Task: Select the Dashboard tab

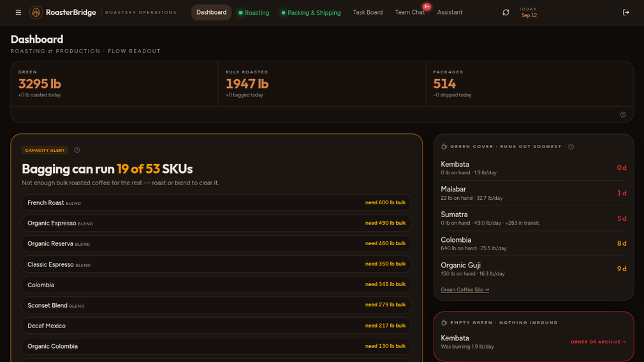Action: pos(211,12)
